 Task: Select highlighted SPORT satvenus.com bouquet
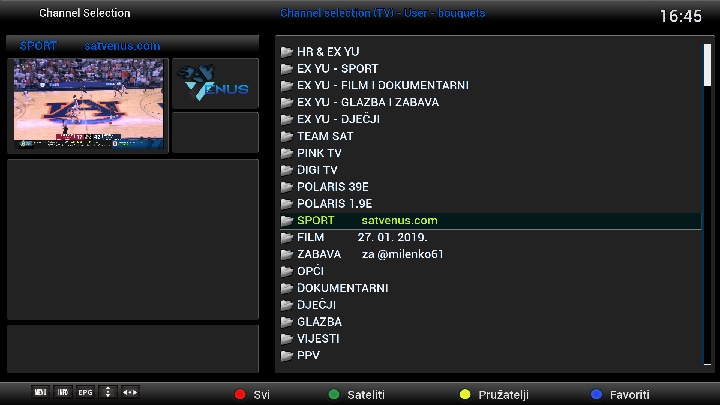point(490,220)
